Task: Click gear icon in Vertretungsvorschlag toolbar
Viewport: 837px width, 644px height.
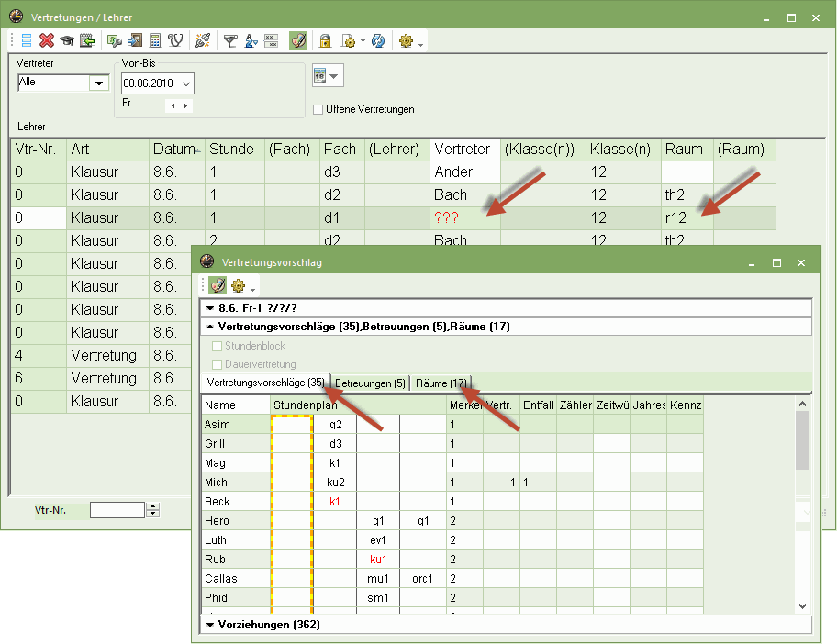Action: tap(238, 286)
